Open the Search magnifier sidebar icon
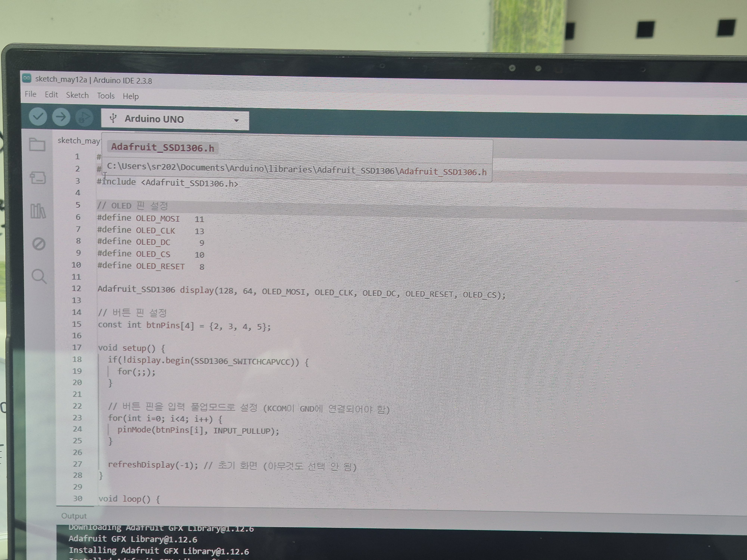747x560 pixels. [39, 276]
